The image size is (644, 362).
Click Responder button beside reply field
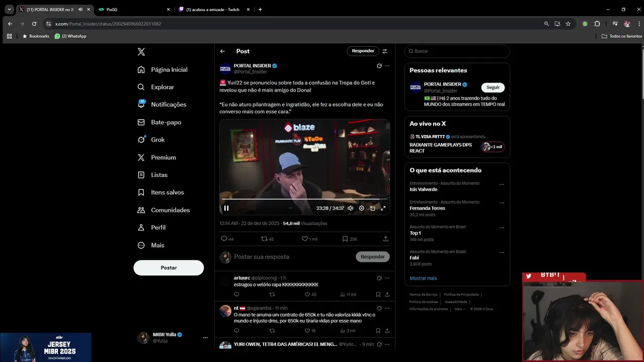(x=373, y=257)
